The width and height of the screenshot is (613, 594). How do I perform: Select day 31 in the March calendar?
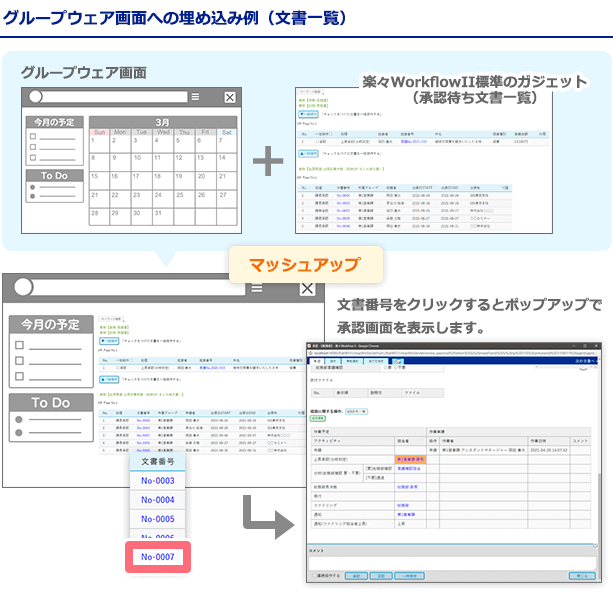point(163,217)
